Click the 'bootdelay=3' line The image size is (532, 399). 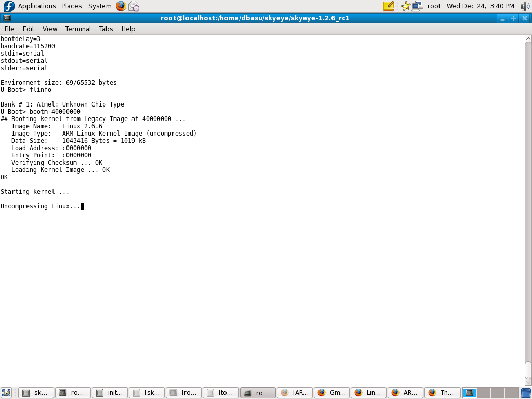[21, 39]
